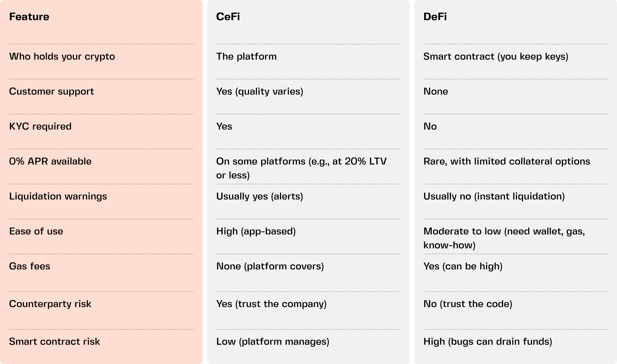
Task: Click 'No (trust the code)' cell
Action: coord(468,304)
